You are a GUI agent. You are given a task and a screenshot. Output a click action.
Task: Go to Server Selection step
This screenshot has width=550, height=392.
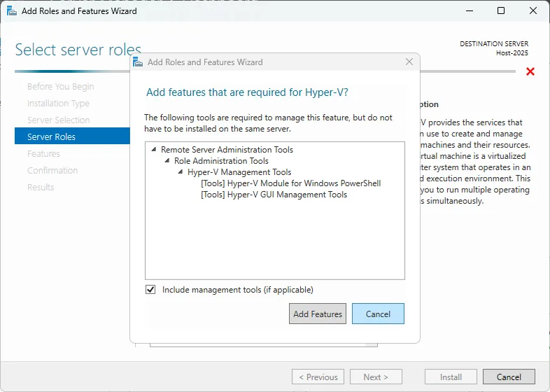coord(59,120)
